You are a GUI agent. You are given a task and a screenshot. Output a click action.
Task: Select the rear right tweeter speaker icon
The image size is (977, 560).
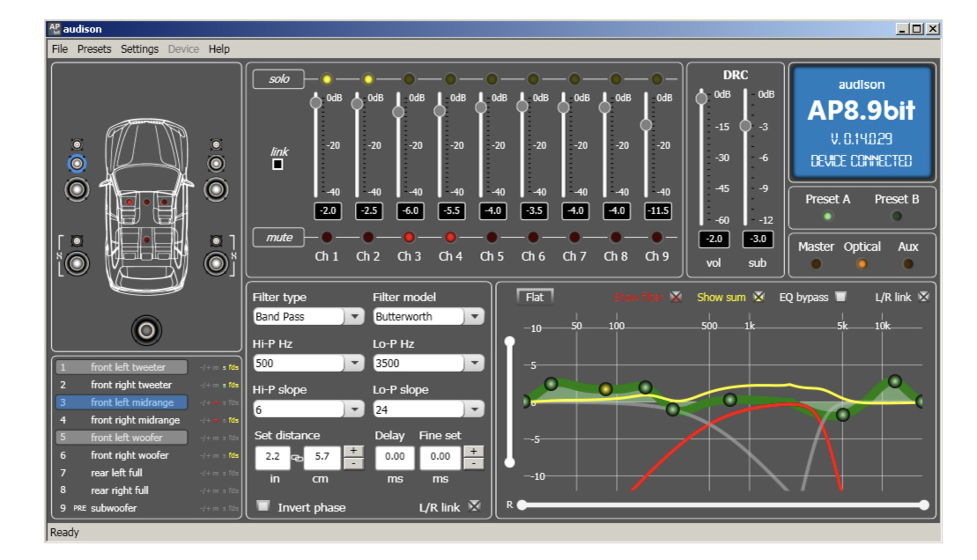click(216, 241)
